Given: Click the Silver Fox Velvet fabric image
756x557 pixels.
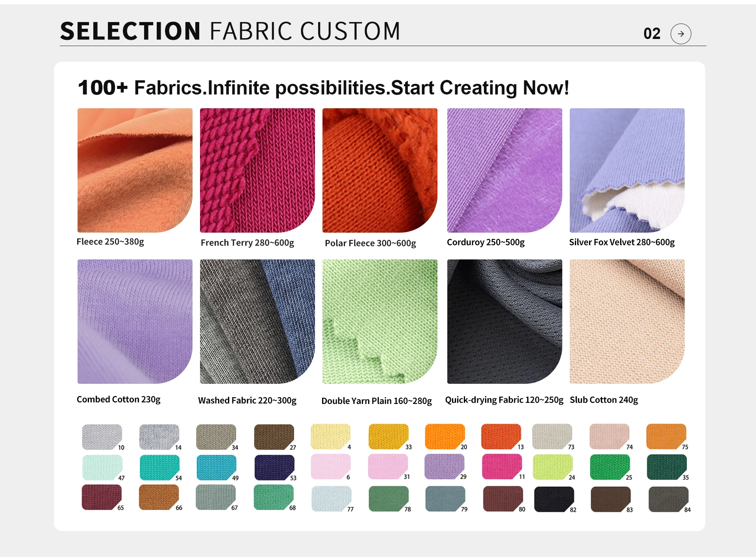Looking at the screenshot, I should coord(627,170).
